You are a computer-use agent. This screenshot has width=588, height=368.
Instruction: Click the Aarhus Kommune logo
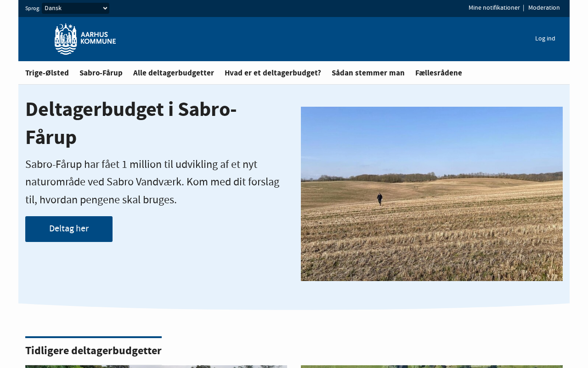point(85,39)
